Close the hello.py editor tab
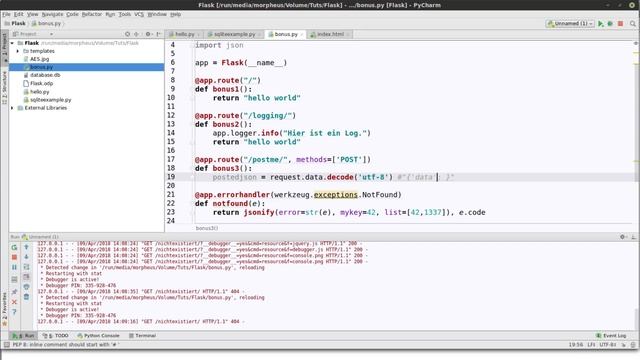This screenshot has height=360, width=640. pyautogui.click(x=198, y=35)
